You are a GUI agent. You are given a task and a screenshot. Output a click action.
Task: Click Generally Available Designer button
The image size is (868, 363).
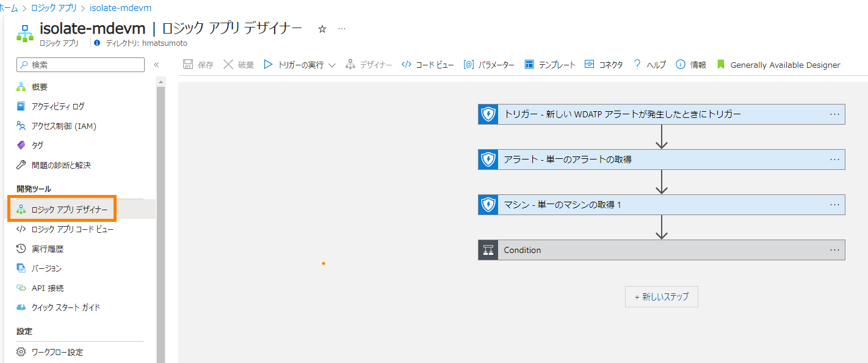pos(778,65)
